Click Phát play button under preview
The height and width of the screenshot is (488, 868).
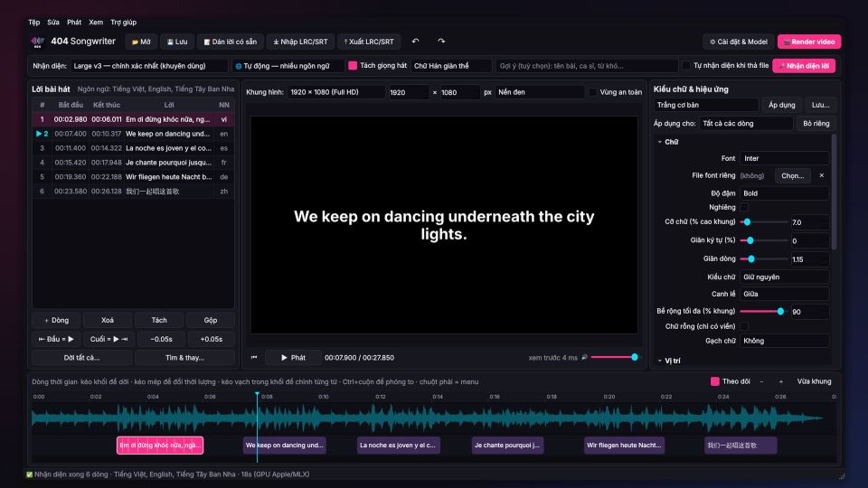293,358
